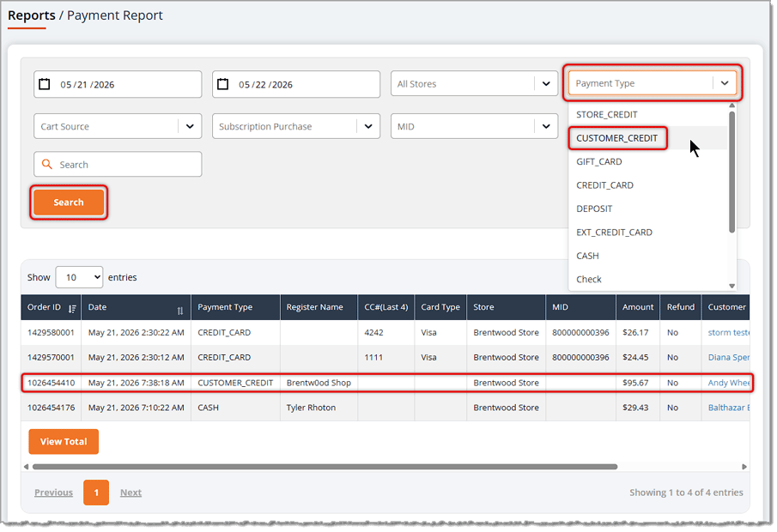
Task: Open the start date calendar icon
Action: tap(45, 84)
